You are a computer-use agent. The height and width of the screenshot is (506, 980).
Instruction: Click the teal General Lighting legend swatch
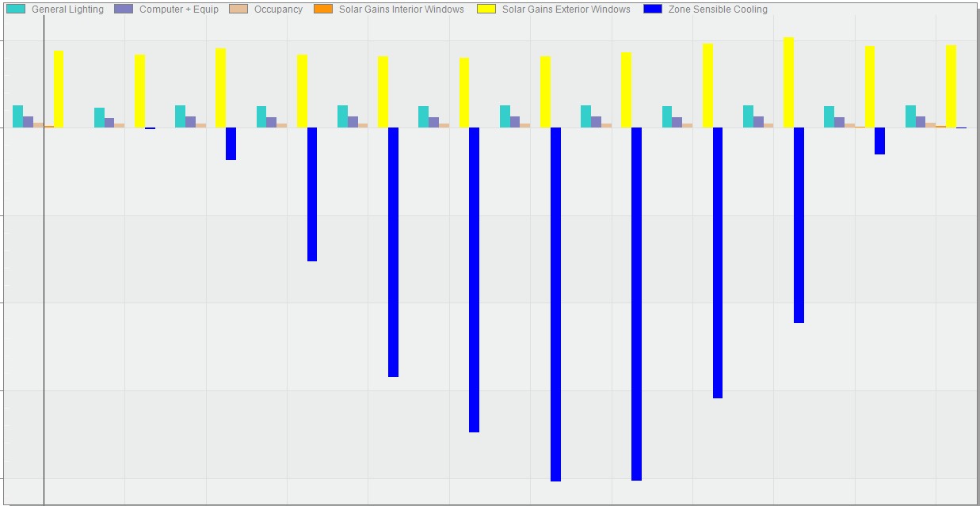(15, 10)
